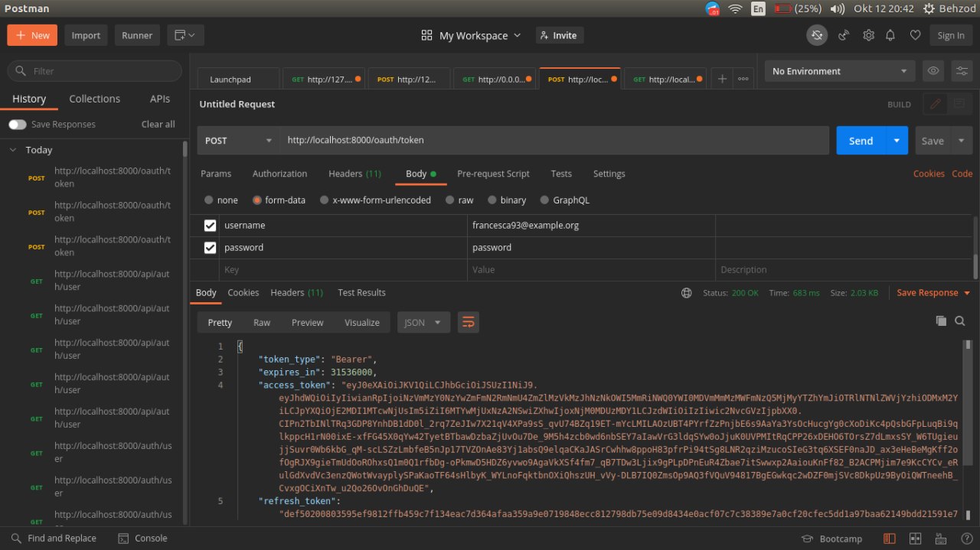Uncheck the password parameter checkbox
This screenshot has width=980, height=550.
click(x=210, y=248)
